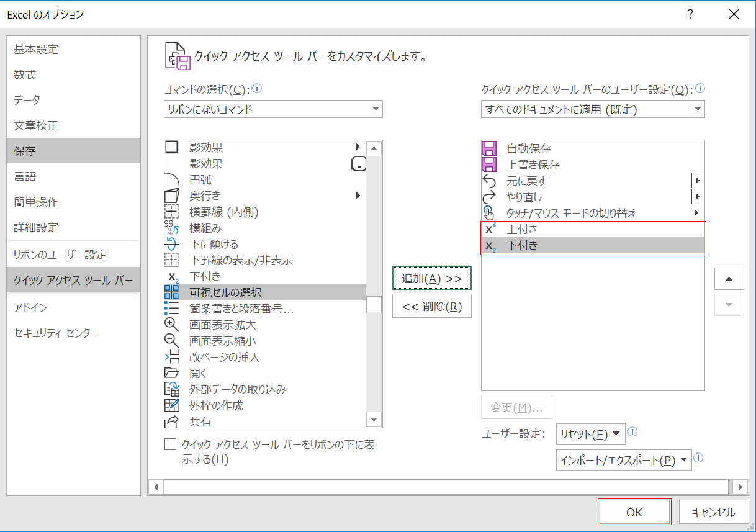Click the insert page break icon
This screenshot has width=756, height=532.
(x=172, y=357)
